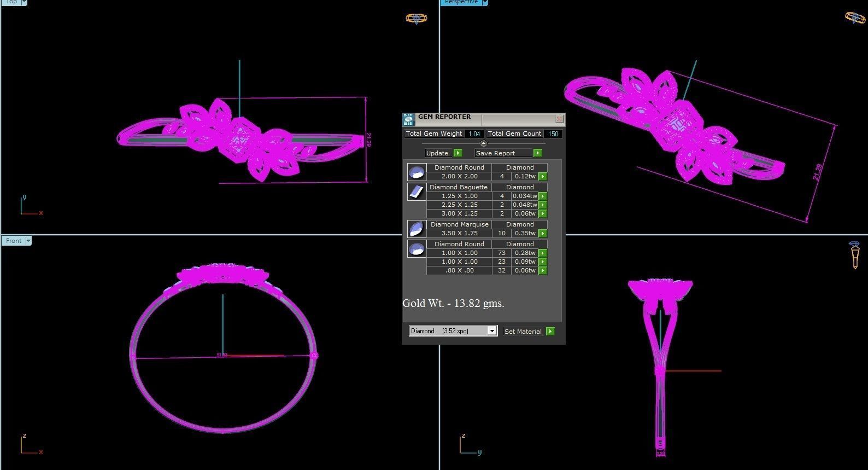Click the 0.35tw weight cell

click(x=525, y=233)
